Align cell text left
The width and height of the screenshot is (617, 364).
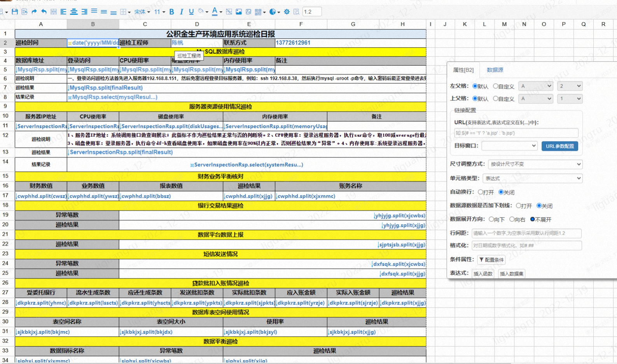pos(63,12)
